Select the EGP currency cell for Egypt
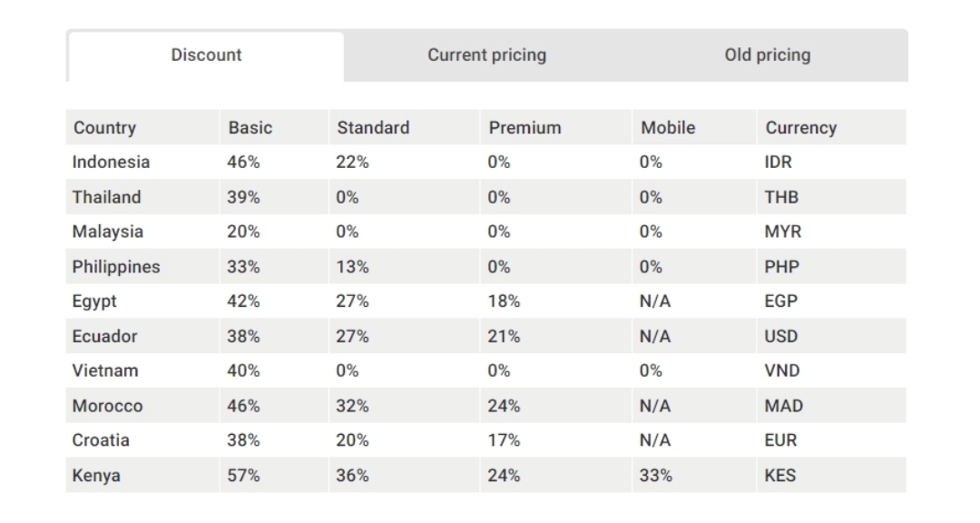The width and height of the screenshot is (980, 523). (832, 301)
